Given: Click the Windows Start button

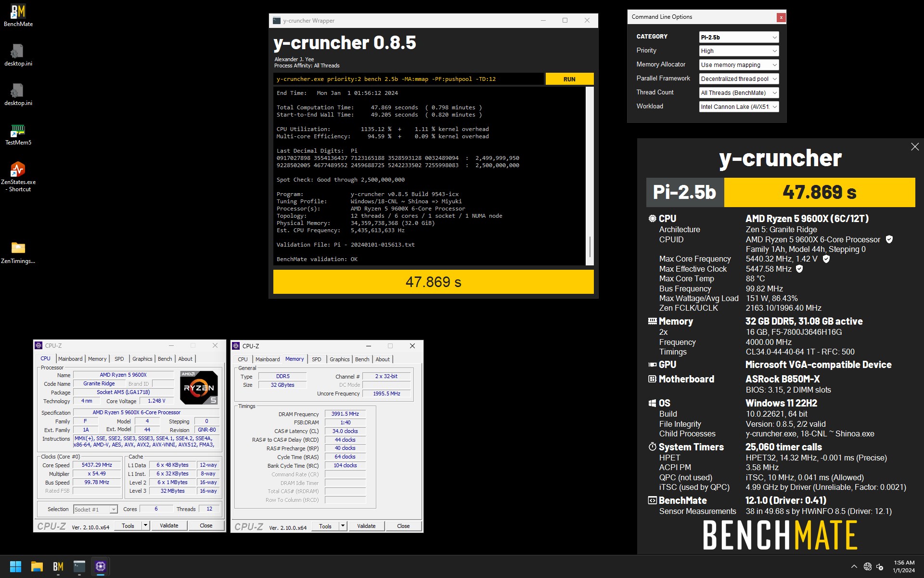Looking at the screenshot, I should (x=15, y=566).
